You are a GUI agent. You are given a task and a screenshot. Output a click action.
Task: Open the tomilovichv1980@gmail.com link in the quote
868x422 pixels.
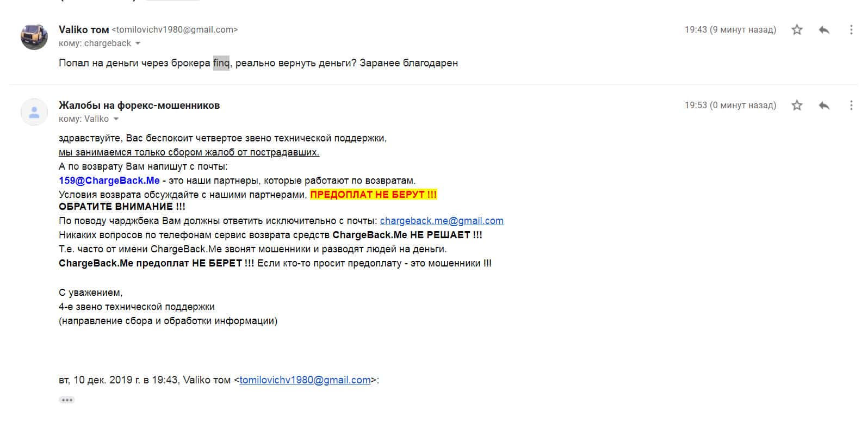tap(305, 380)
